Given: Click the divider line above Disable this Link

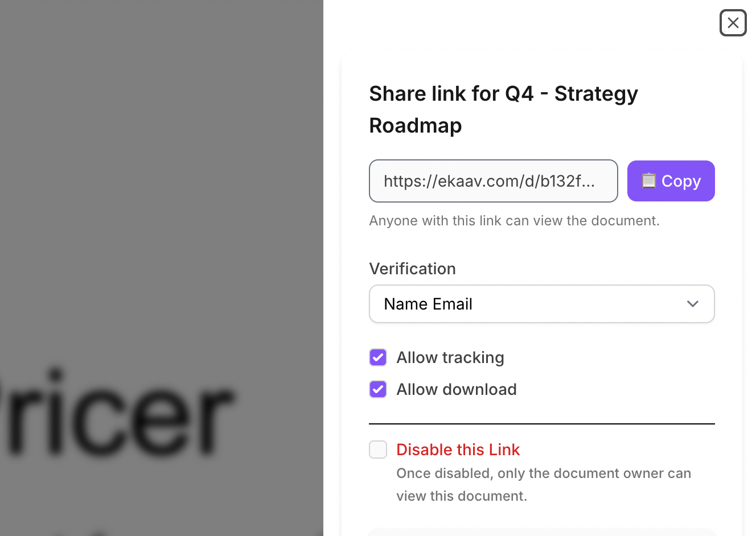Looking at the screenshot, I should pyautogui.click(x=541, y=424).
